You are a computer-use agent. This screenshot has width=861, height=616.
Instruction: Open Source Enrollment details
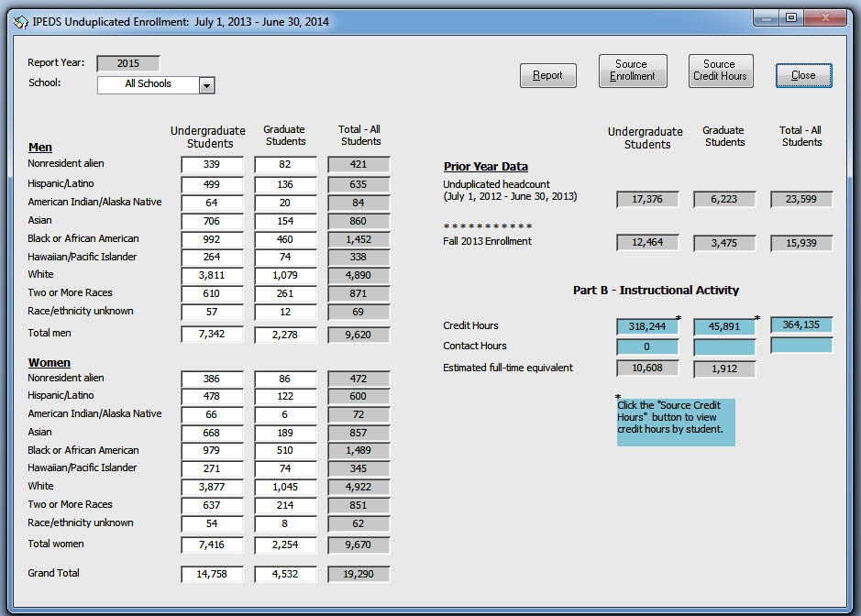[x=633, y=71]
